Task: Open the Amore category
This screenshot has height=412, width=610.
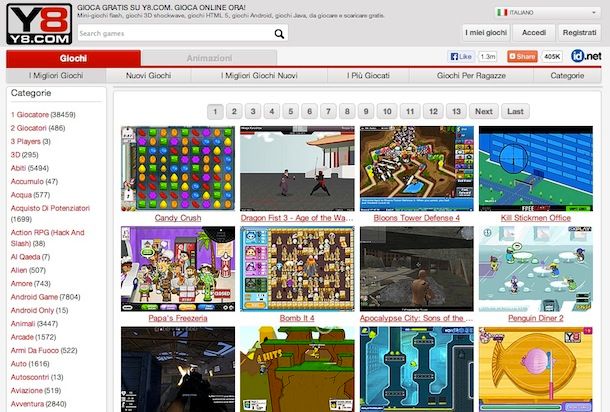Action: 21,284
